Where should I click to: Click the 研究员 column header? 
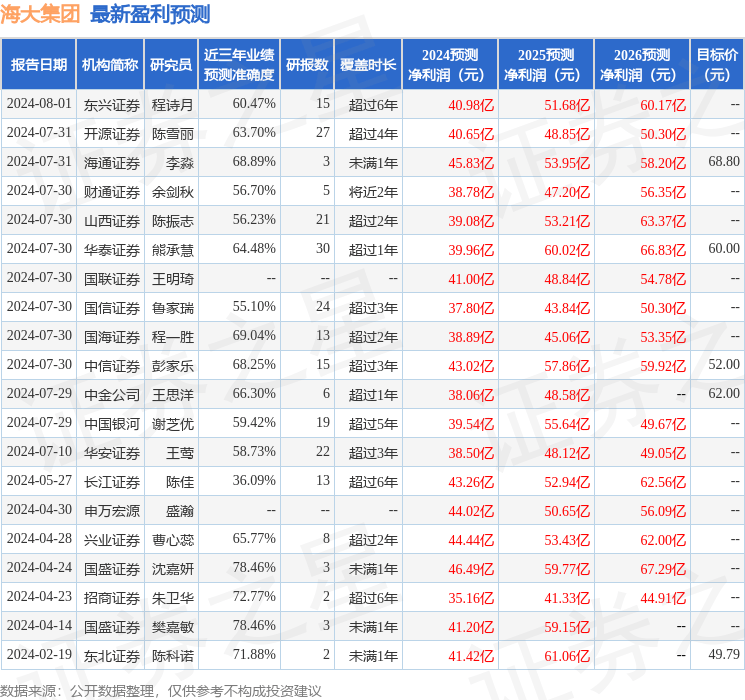(x=171, y=65)
